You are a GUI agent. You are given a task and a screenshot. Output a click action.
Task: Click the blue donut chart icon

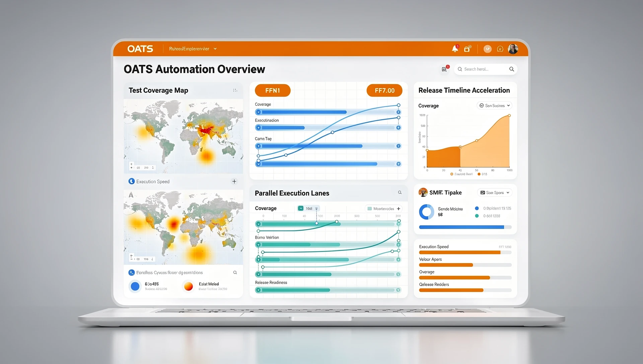tap(427, 212)
